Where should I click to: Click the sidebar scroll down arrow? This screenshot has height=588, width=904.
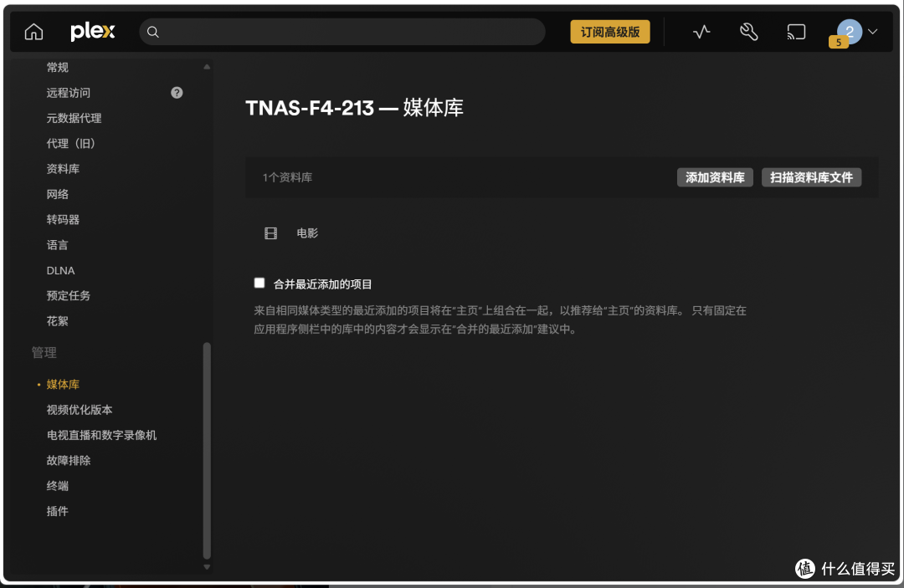[207, 567]
